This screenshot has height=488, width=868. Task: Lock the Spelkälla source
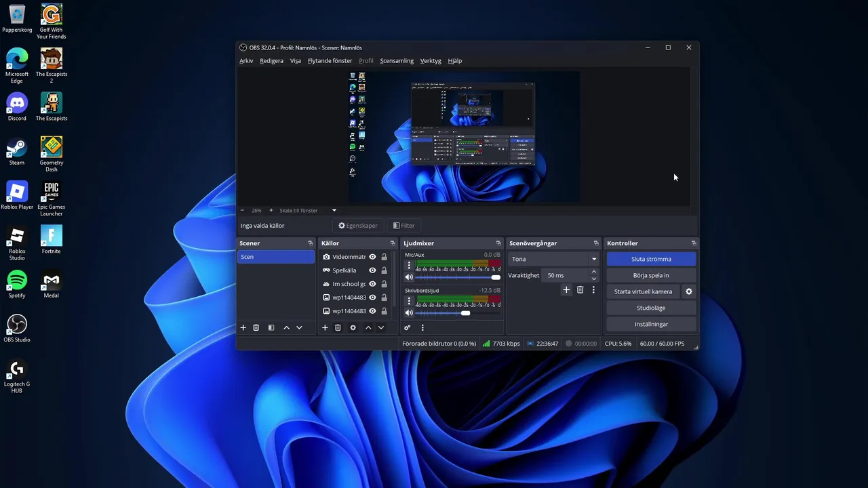tap(384, 270)
